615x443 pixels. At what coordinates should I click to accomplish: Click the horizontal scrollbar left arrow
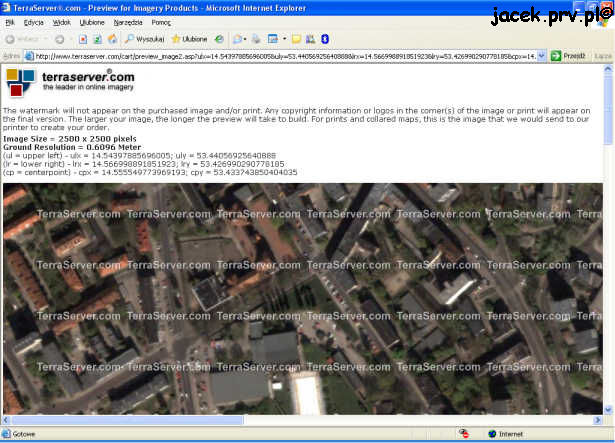[x=6, y=420]
